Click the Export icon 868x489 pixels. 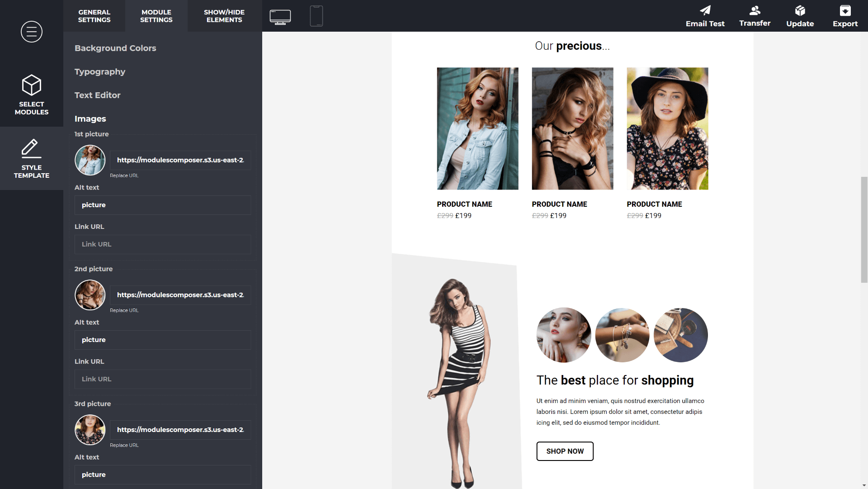coord(845,16)
